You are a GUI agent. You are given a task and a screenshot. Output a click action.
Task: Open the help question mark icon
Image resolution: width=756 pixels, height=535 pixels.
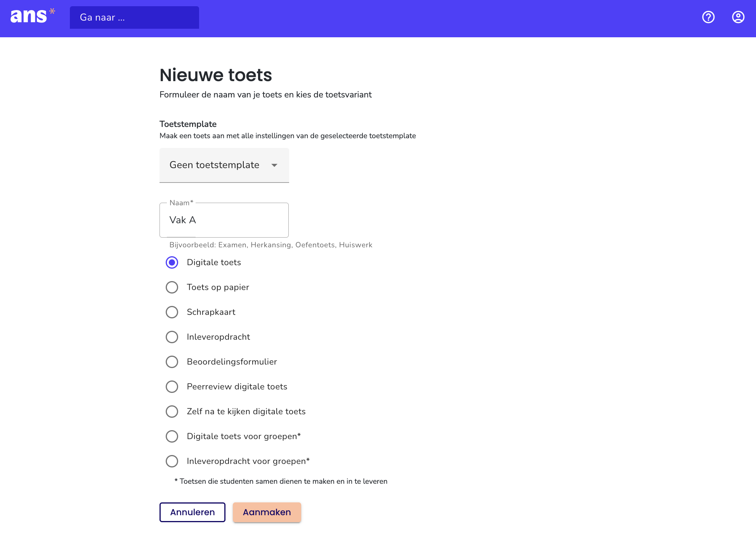point(708,17)
